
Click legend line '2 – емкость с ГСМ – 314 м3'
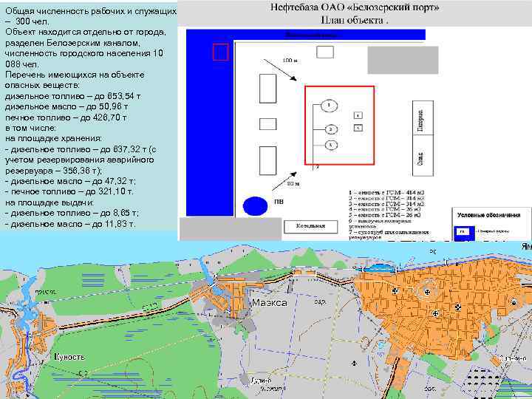(386, 198)
